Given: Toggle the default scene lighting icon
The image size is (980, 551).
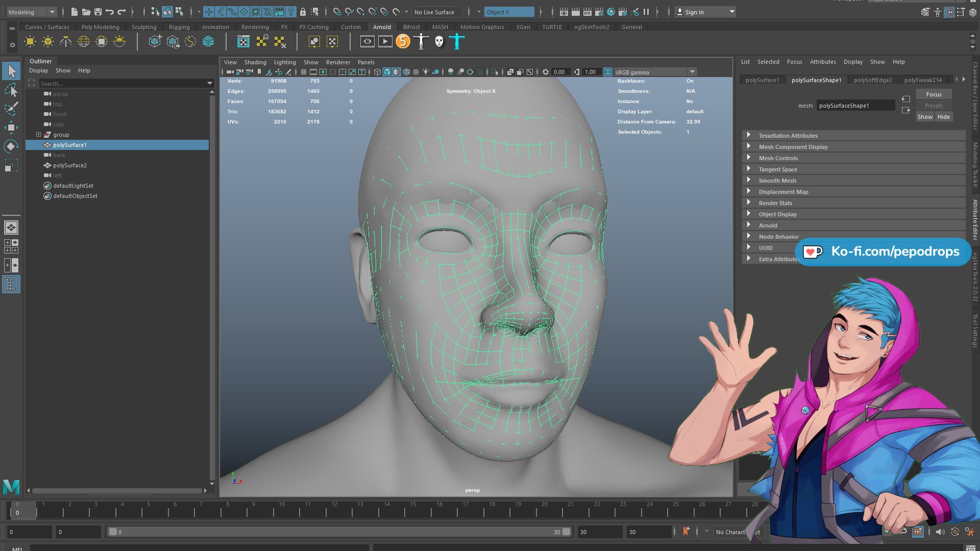Looking at the screenshot, I should tap(425, 72).
